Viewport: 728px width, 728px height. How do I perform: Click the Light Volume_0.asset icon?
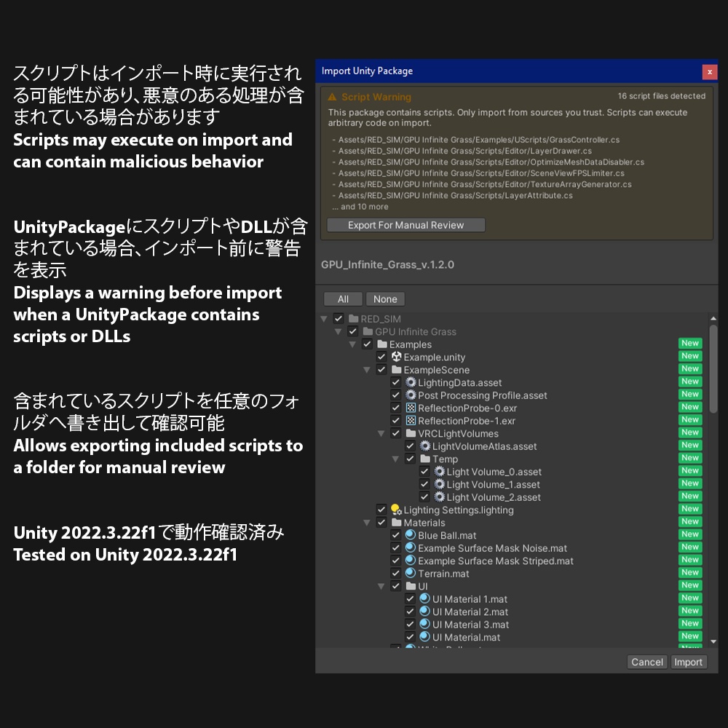[x=440, y=471]
